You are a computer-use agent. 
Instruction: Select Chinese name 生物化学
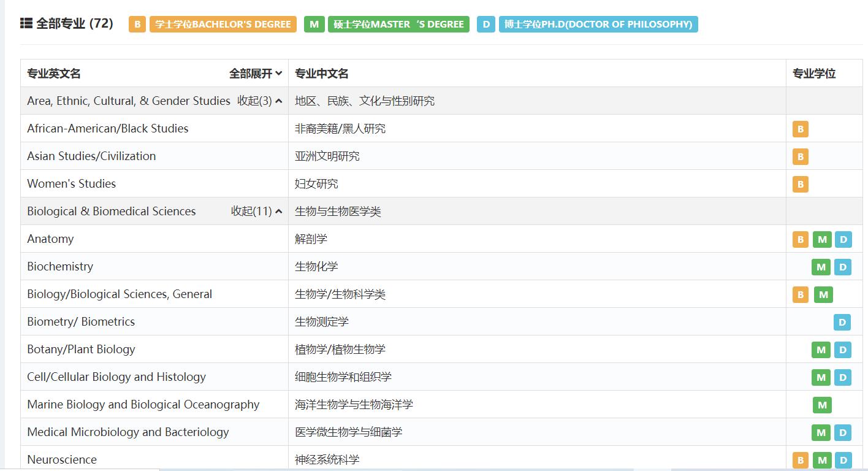tap(316, 267)
